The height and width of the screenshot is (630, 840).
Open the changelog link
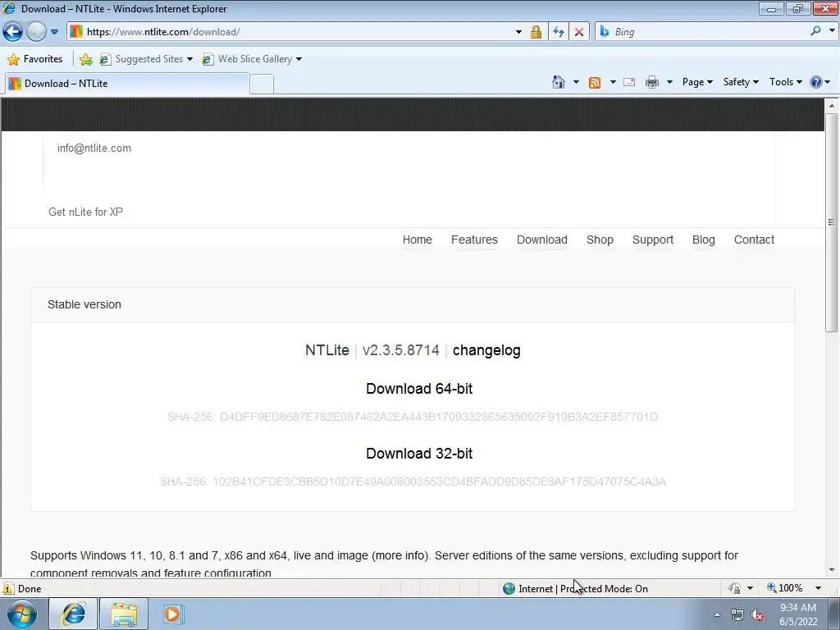486,350
